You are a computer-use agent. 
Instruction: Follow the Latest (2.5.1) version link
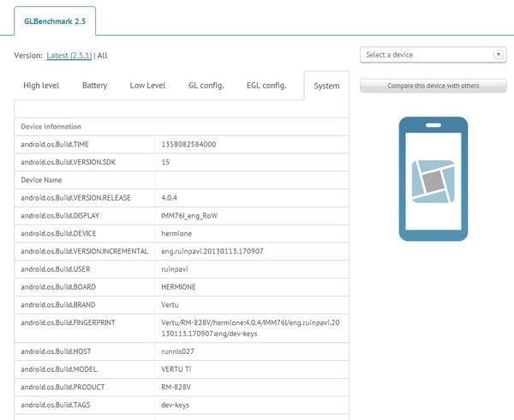click(x=69, y=56)
